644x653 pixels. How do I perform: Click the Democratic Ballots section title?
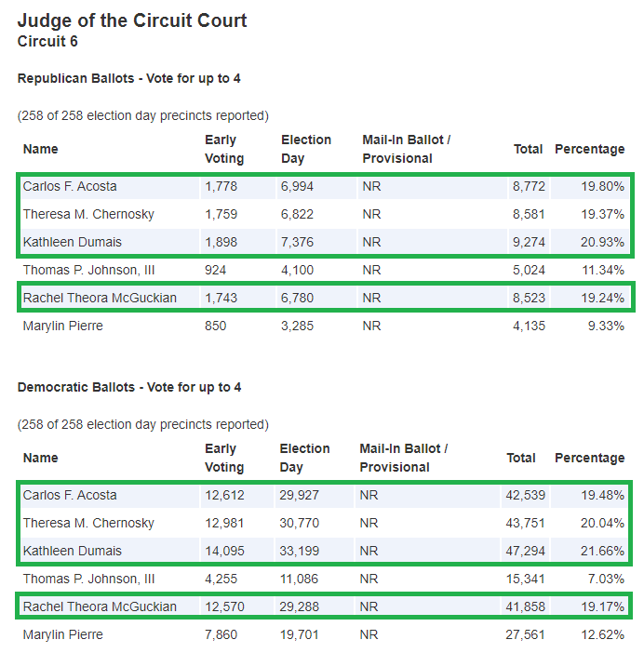[129, 387]
